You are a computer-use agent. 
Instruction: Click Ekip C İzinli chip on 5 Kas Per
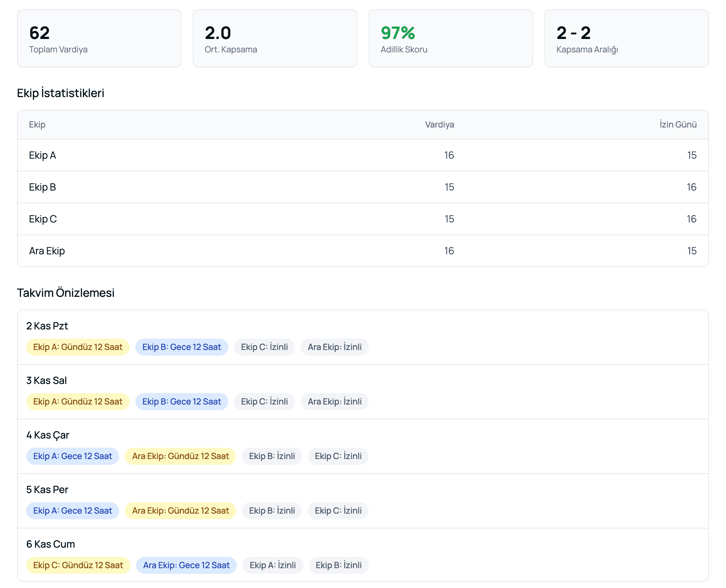coord(338,511)
